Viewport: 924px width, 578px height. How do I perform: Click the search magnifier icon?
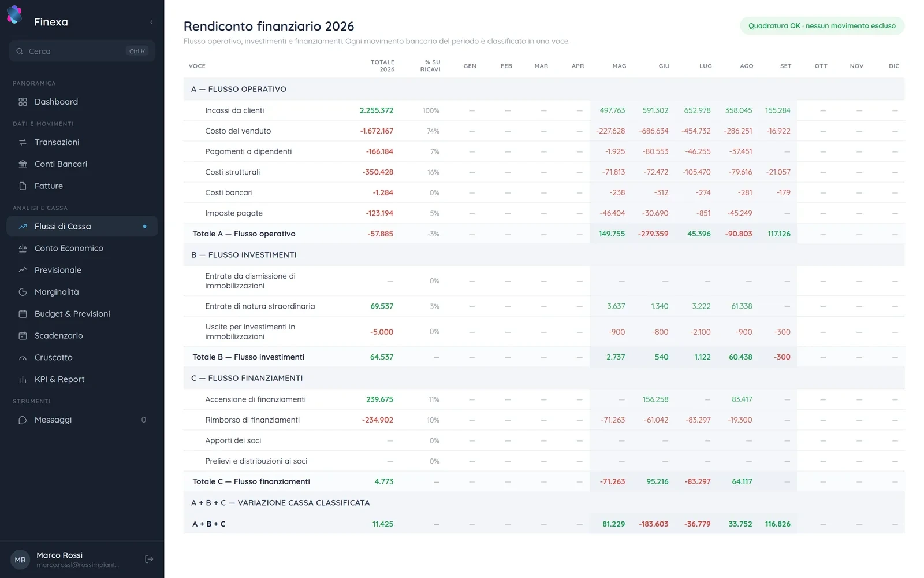point(20,51)
